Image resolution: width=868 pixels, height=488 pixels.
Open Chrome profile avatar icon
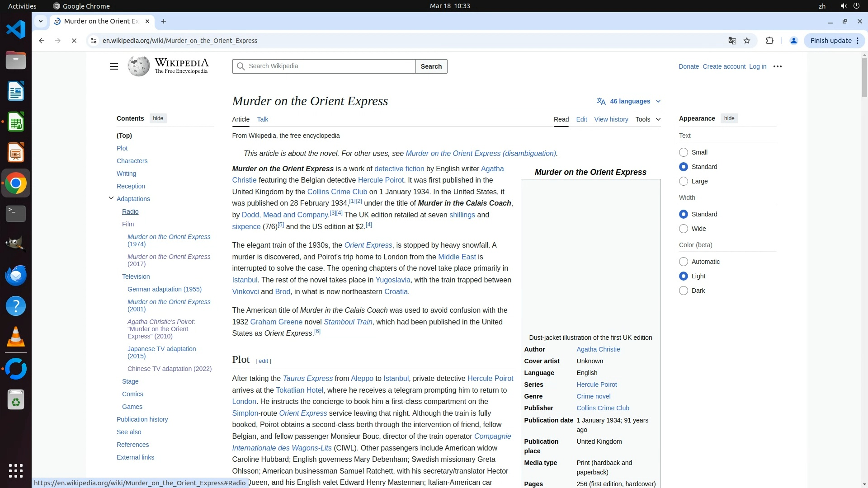click(x=793, y=41)
